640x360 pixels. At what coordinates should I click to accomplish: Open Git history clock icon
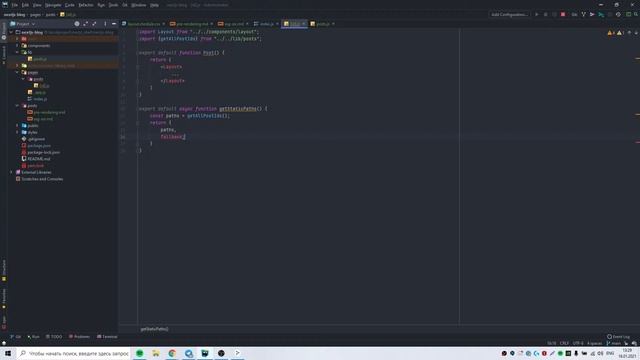tap(618, 14)
